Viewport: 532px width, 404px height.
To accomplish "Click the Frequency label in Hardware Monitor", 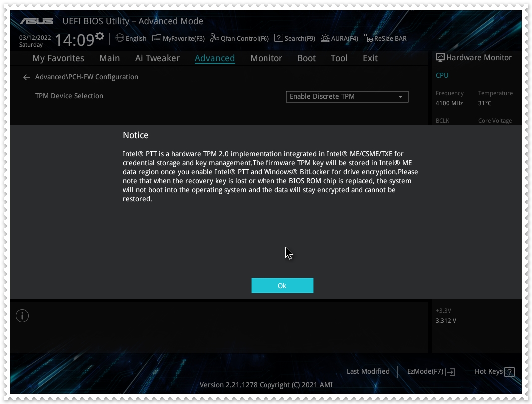I will click(x=450, y=93).
